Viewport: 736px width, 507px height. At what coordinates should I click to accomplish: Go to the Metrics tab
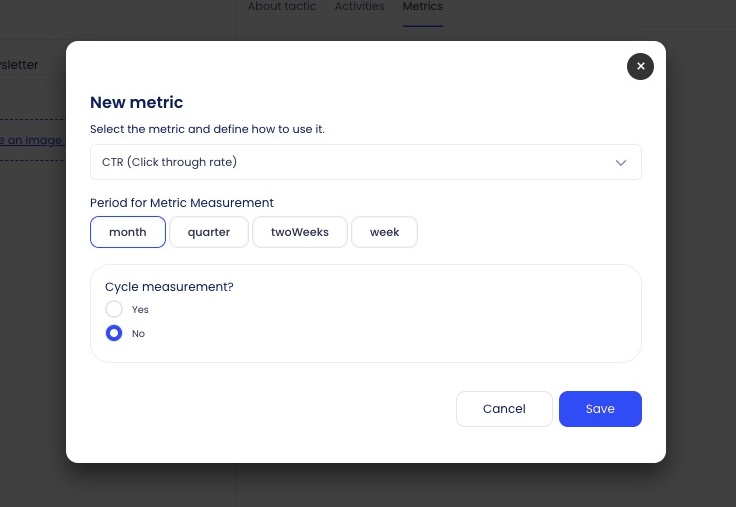point(422,7)
